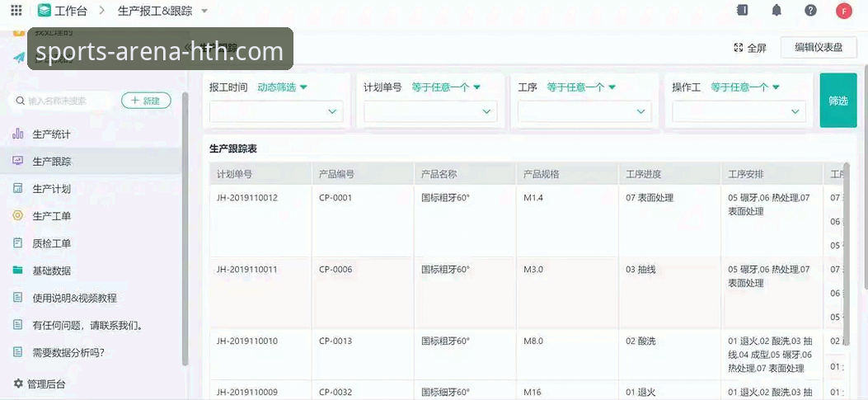Click the 工作台 workbench logo icon
868x400 pixels.
point(45,10)
